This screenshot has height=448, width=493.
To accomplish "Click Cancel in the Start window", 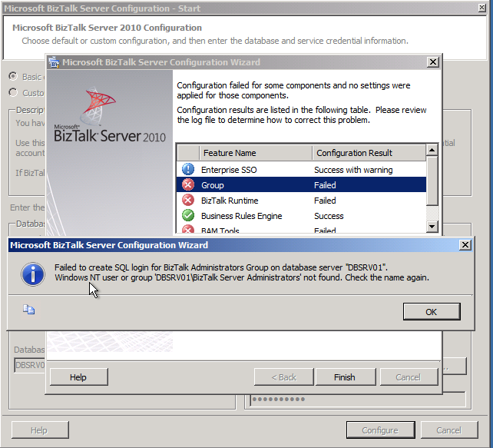I will coord(448,430).
